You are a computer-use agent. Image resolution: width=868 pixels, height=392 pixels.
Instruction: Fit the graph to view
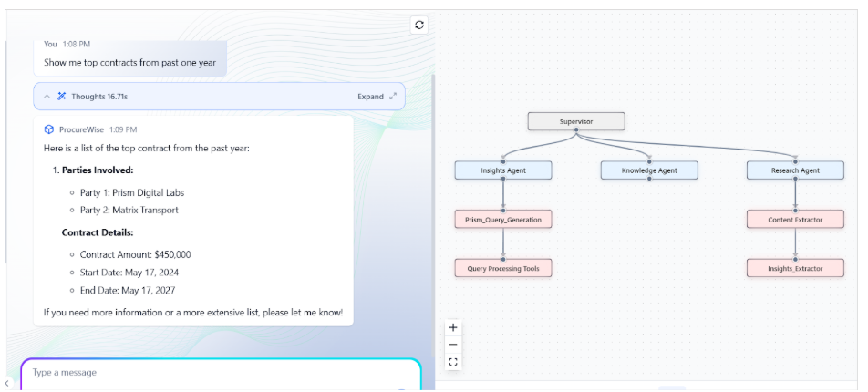[x=453, y=362]
